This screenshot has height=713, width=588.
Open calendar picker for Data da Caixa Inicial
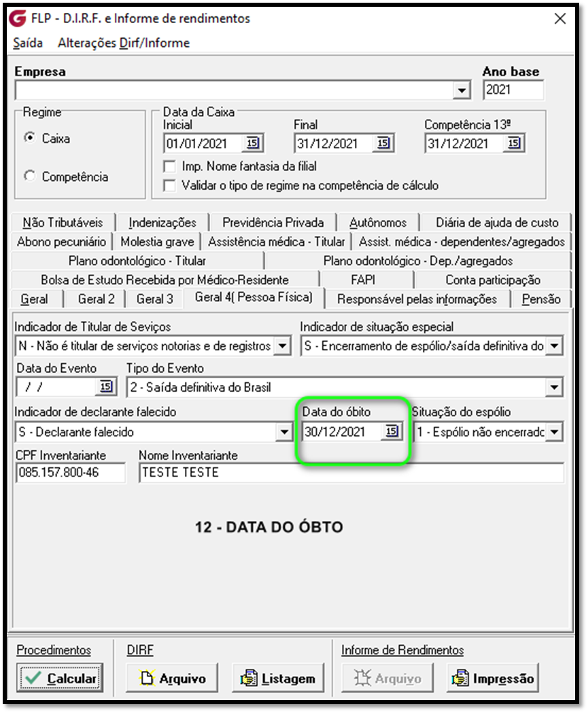point(253,144)
